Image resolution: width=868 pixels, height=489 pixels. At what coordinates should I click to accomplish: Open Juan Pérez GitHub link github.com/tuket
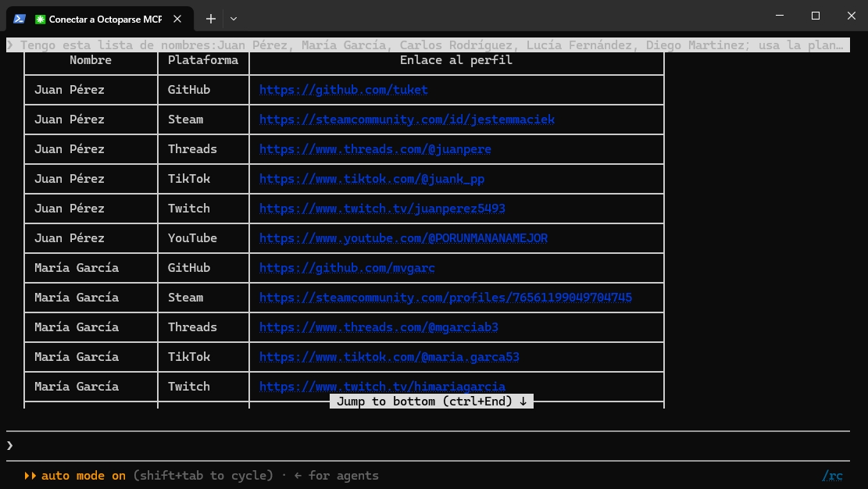click(x=343, y=90)
